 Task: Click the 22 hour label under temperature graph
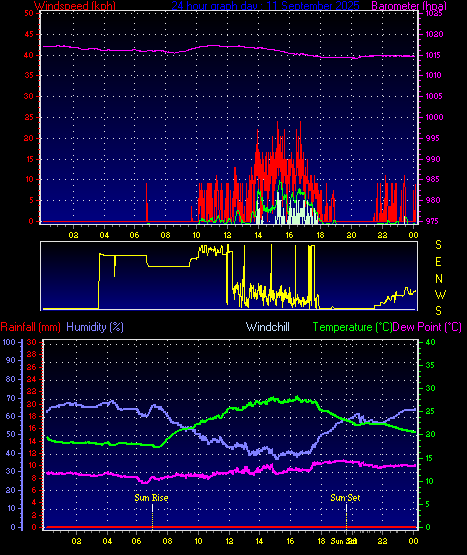(x=382, y=541)
